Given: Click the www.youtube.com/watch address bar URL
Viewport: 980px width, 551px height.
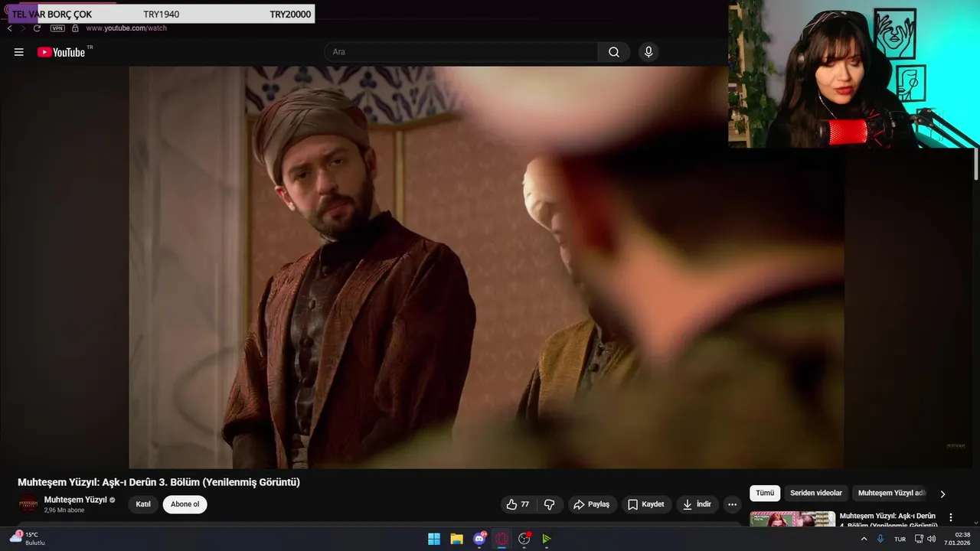Looking at the screenshot, I should point(126,28).
